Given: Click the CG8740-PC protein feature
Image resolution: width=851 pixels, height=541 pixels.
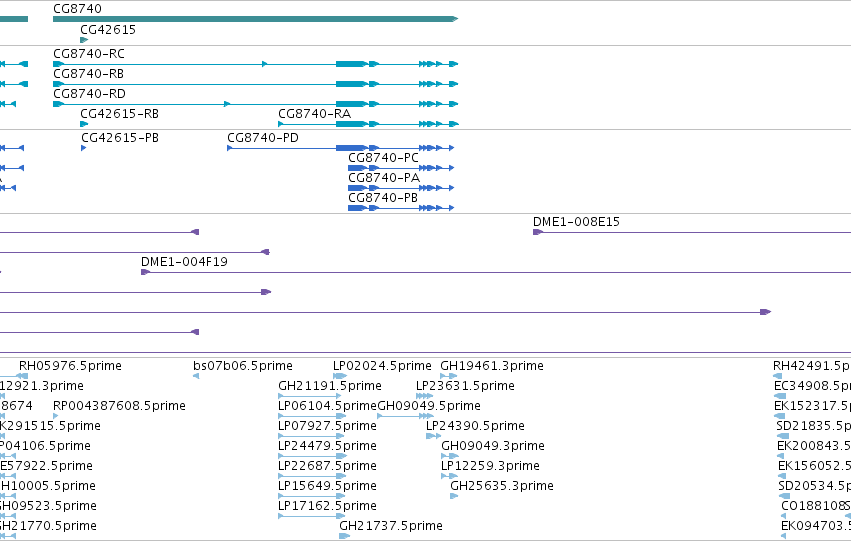Looking at the screenshot, I should pos(401,168).
